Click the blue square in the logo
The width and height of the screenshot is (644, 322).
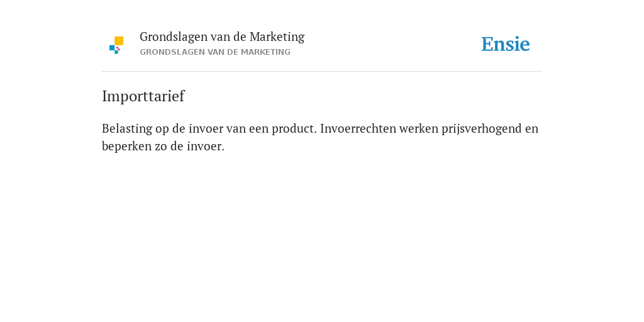coord(112,48)
